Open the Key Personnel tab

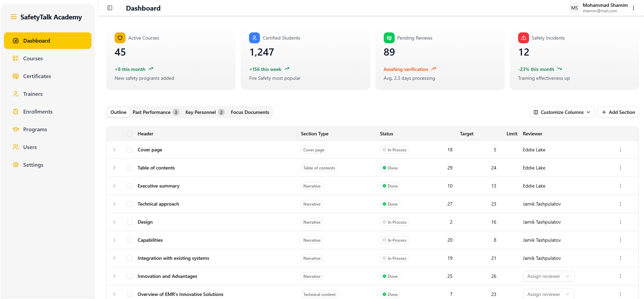204,112
